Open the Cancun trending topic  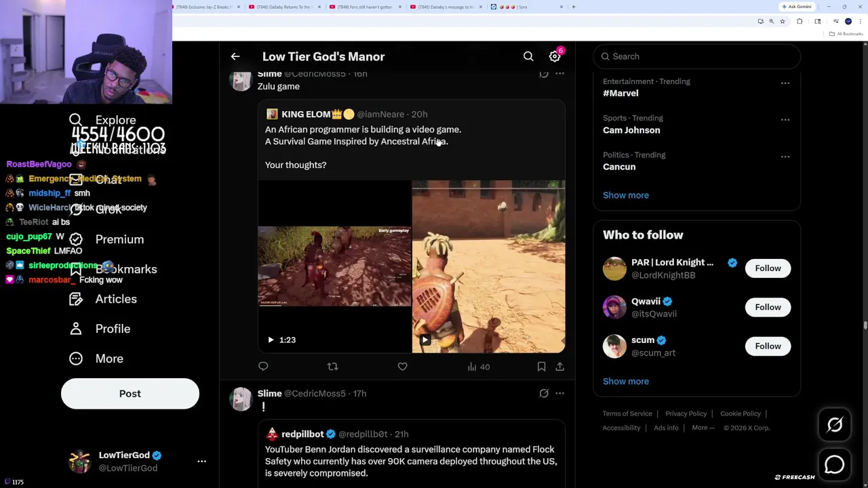[x=619, y=167]
